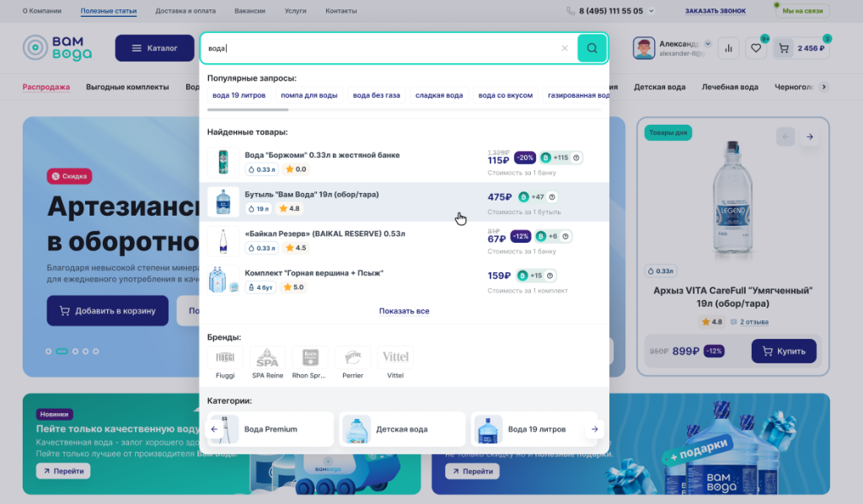
Task: Click the search magnifier button
Action: (x=592, y=48)
